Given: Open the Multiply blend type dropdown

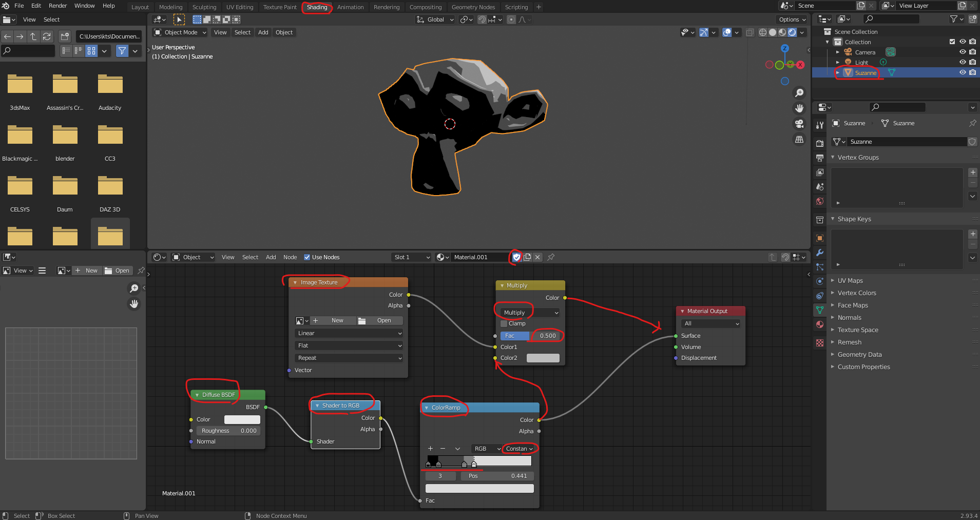Looking at the screenshot, I should [530, 313].
